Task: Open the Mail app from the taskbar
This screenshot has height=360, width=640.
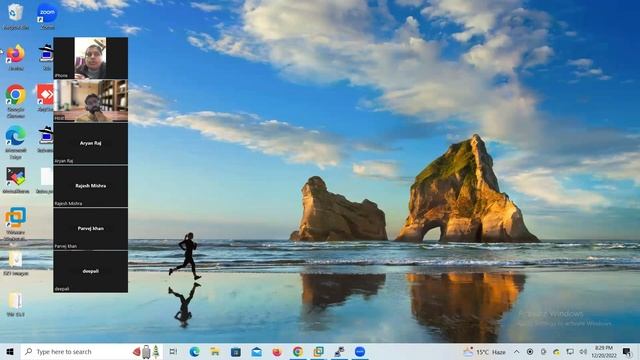Action: (256, 352)
